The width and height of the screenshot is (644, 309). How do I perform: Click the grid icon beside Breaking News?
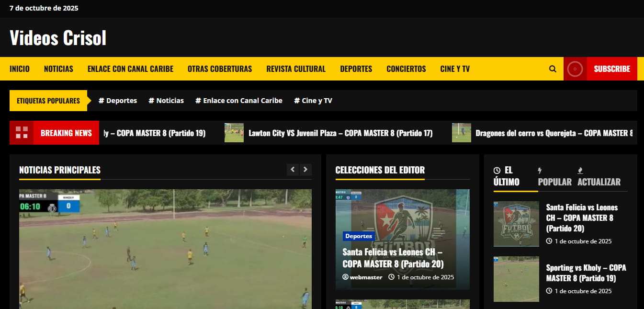point(21,133)
